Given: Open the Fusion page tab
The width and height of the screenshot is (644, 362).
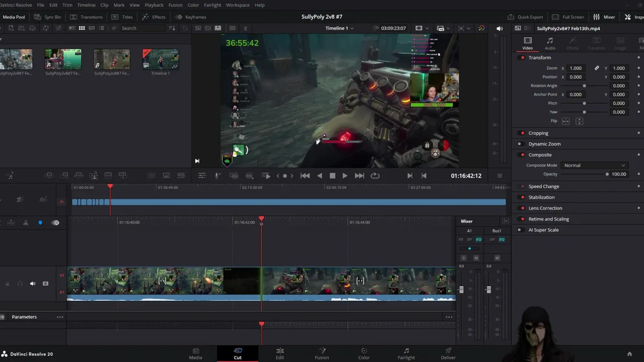Looking at the screenshot, I should [x=322, y=353].
